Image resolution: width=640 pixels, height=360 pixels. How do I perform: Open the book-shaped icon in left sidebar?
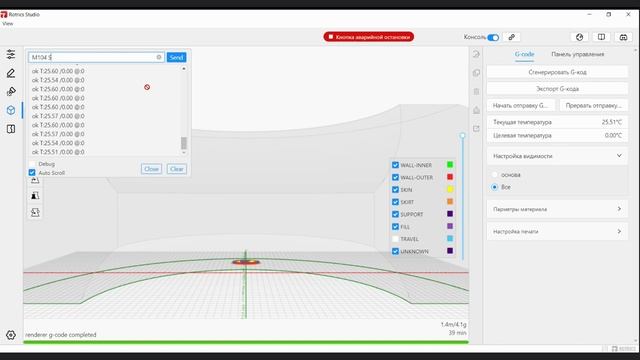click(x=11, y=129)
